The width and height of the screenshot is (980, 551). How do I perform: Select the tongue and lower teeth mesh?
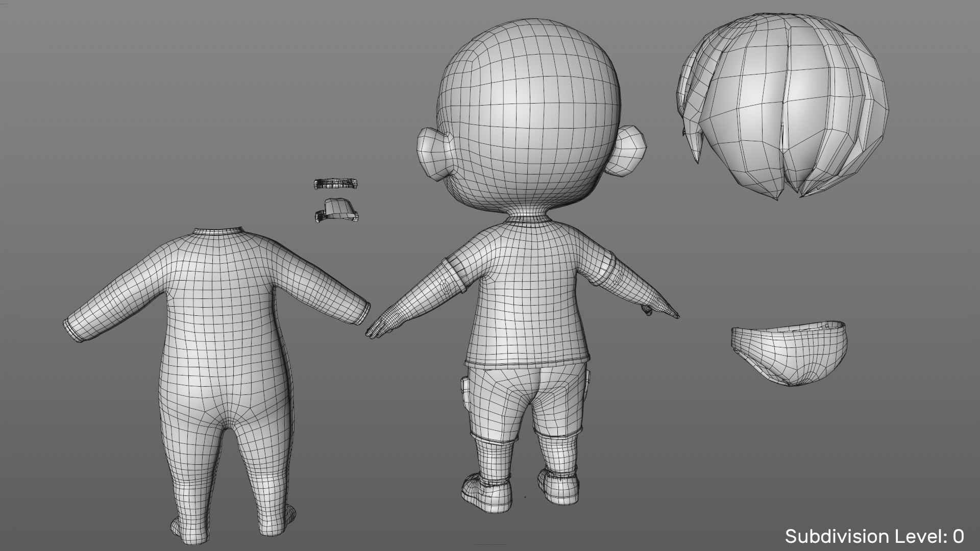click(336, 210)
